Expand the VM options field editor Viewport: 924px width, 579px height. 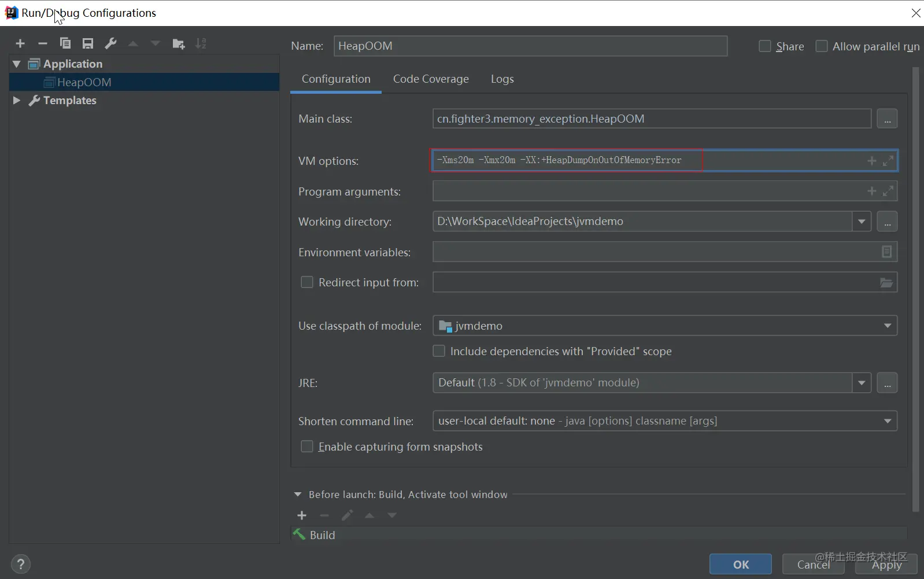click(888, 161)
